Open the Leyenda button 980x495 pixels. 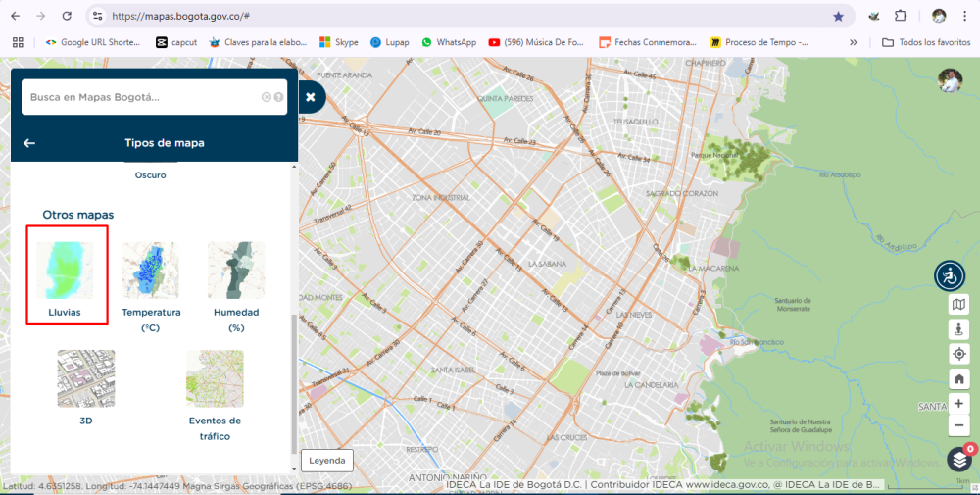pos(326,460)
